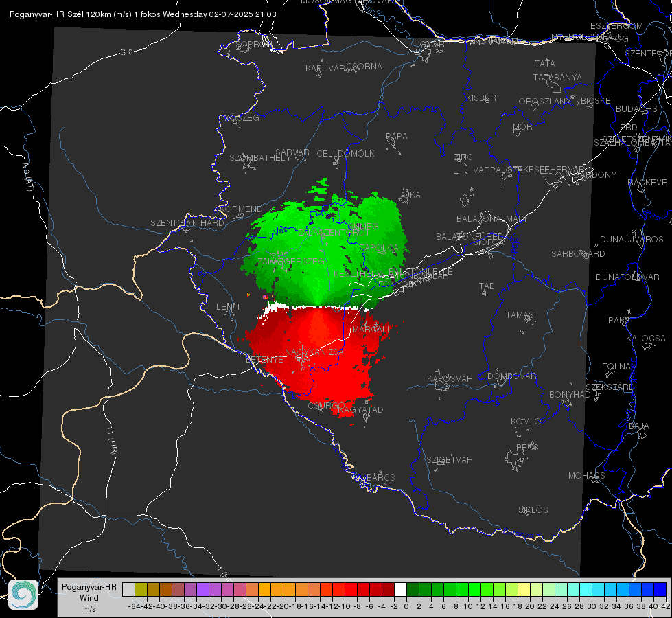Click the LENTI city label

click(x=228, y=307)
